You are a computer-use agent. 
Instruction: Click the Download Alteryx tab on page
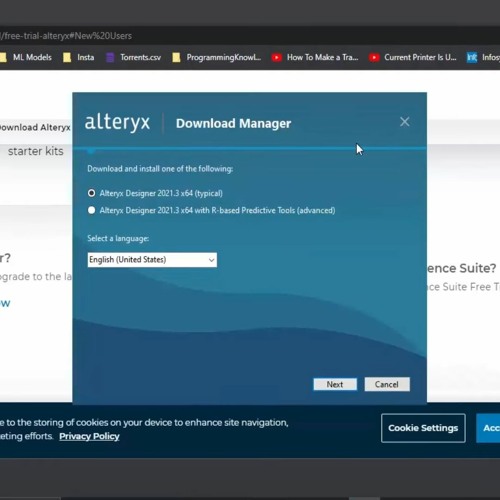pyautogui.click(x=35, y=127)
